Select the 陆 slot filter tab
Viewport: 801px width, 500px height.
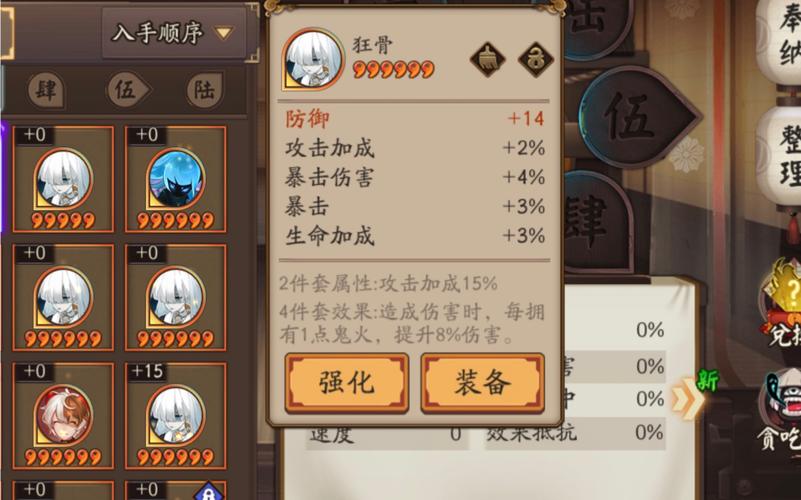(204, 90)
